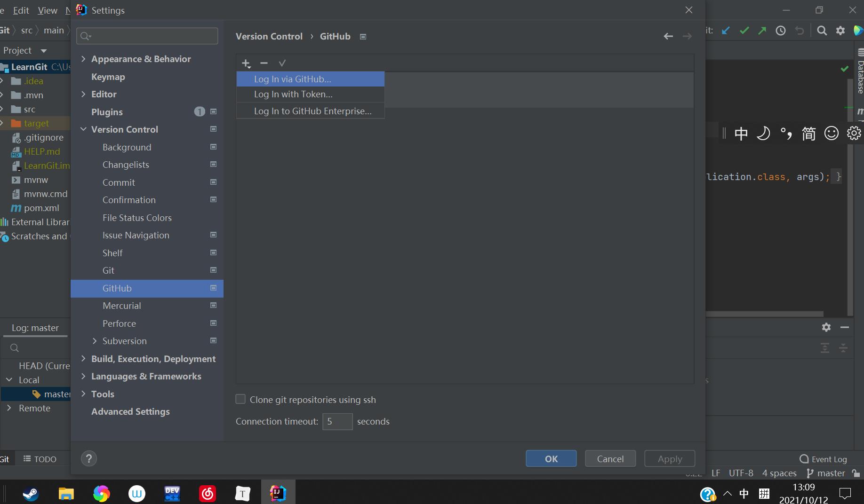Collapse the Version Control section
This screenshot has height=504, width=864.
(x=83, y=129)
